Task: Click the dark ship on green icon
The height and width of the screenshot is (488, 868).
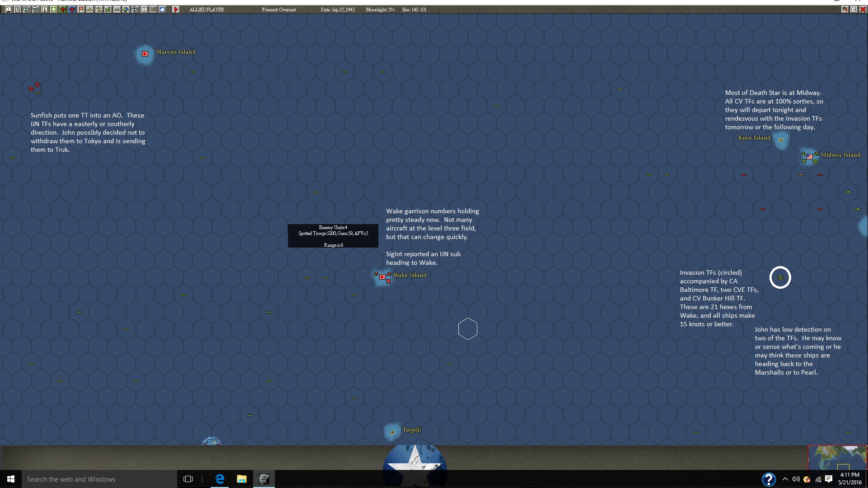Action: point(117,9)
